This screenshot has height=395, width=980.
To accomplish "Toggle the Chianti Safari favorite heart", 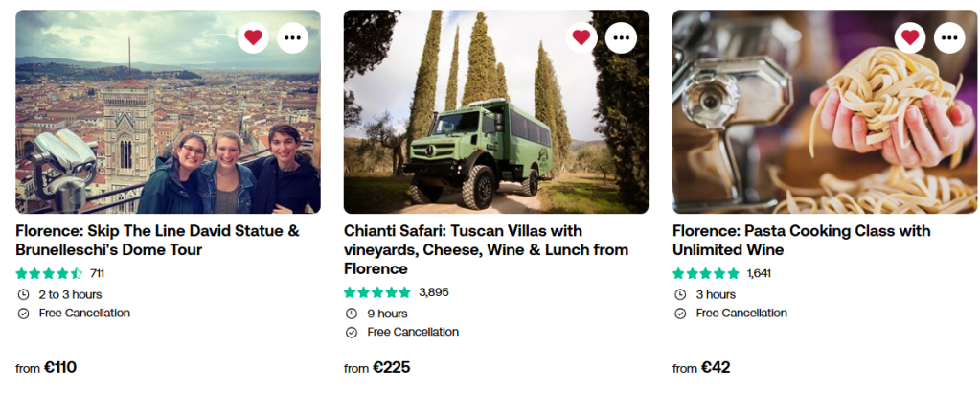I will click(581, 37).
